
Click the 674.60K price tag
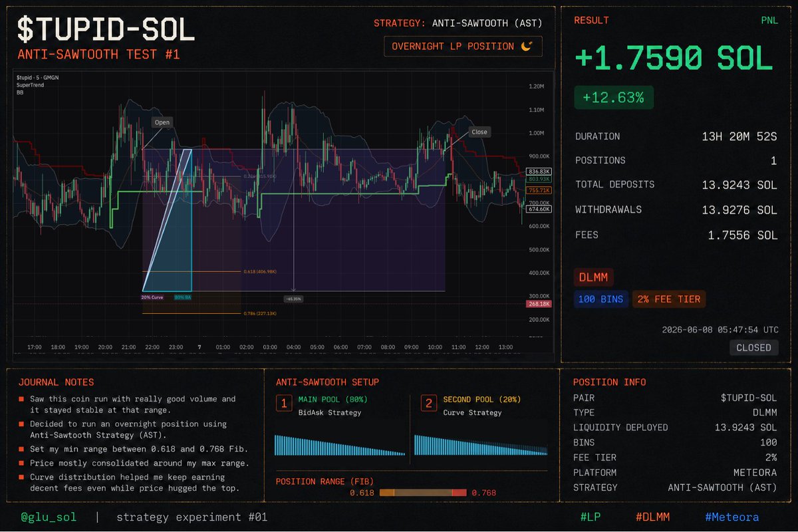(x=539, y=209)
